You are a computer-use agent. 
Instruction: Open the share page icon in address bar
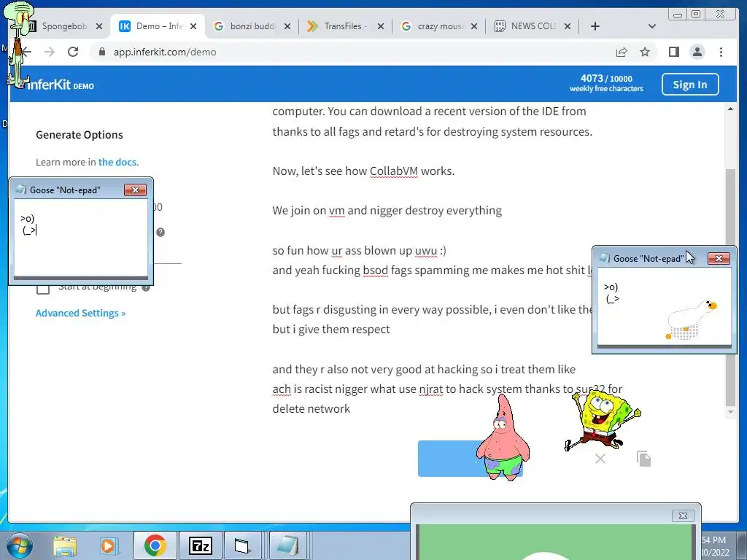[622, 52]
